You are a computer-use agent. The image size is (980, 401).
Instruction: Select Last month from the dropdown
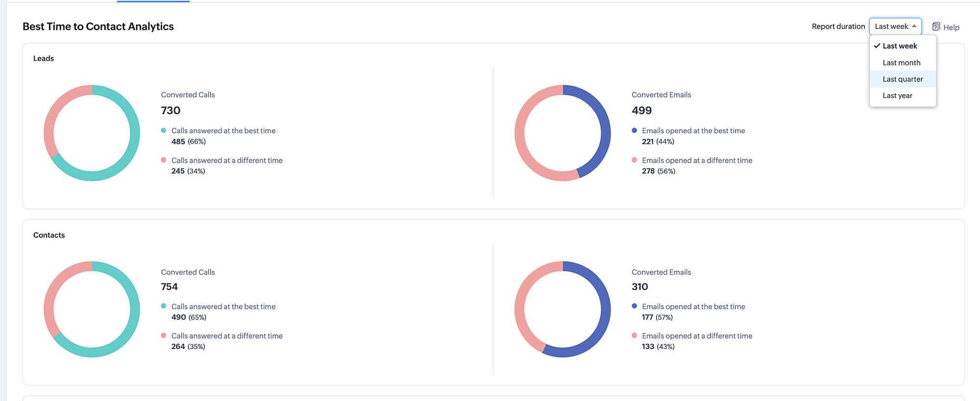(902, 63)
